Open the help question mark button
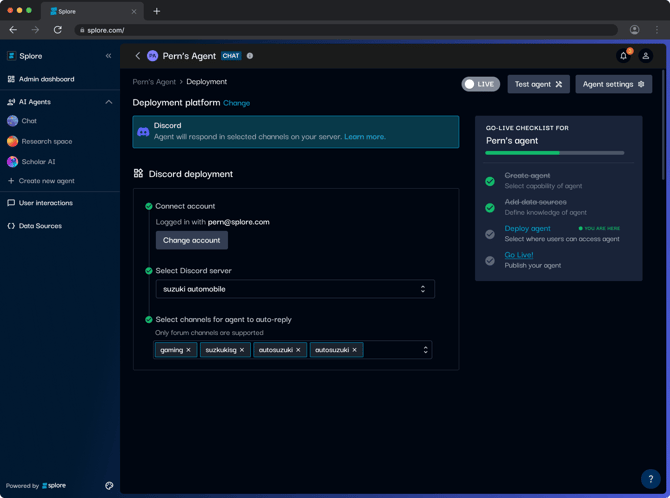The height and width of the screenshot is (498, 670). [x=650, y=479]
